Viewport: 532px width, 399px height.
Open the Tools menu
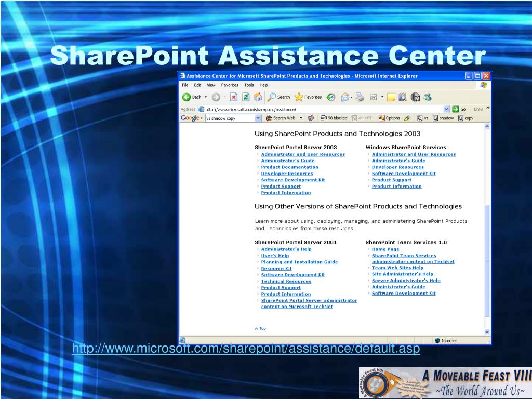click(249, 85)
